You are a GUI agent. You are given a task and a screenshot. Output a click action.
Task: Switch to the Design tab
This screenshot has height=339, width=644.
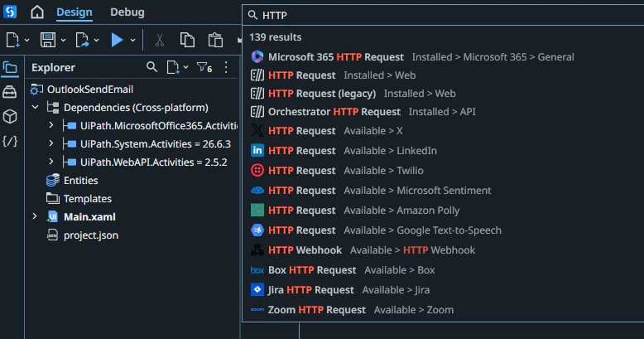coord(74,12)
